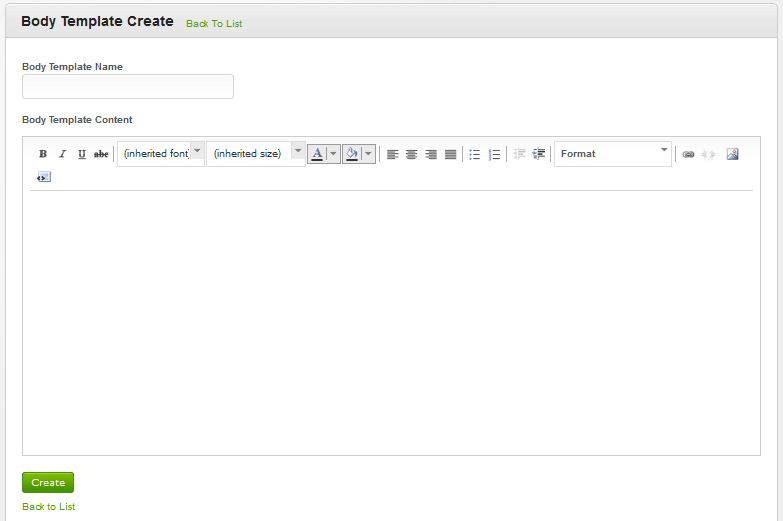Open the inherited size dropdown
783x521 pixels.
point(256,154)
